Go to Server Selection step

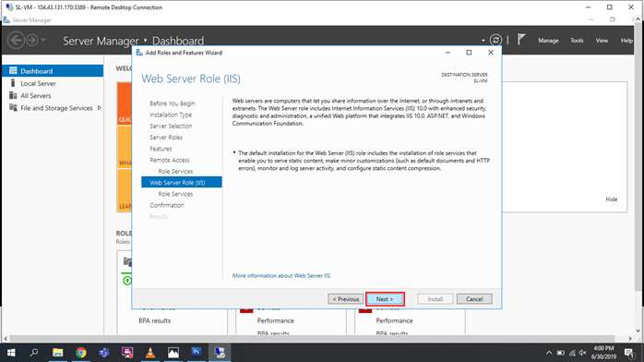tap(171, 127)
